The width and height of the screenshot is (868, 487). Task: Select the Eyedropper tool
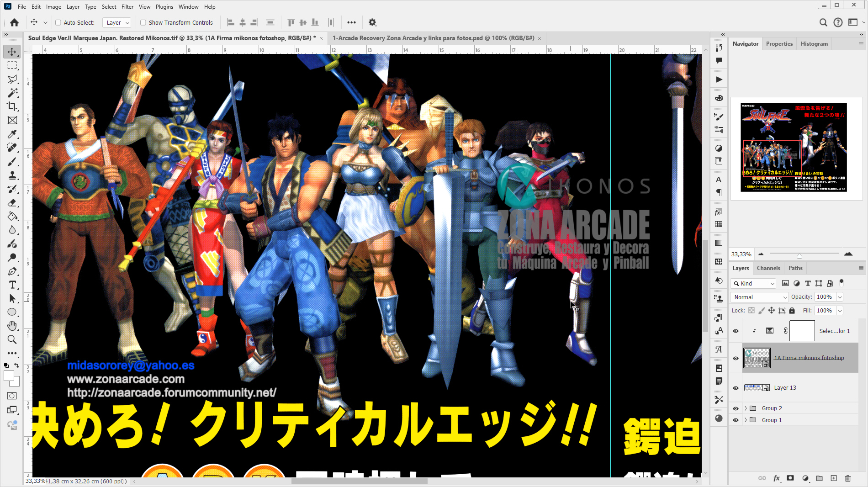click(x=12, y=134)
